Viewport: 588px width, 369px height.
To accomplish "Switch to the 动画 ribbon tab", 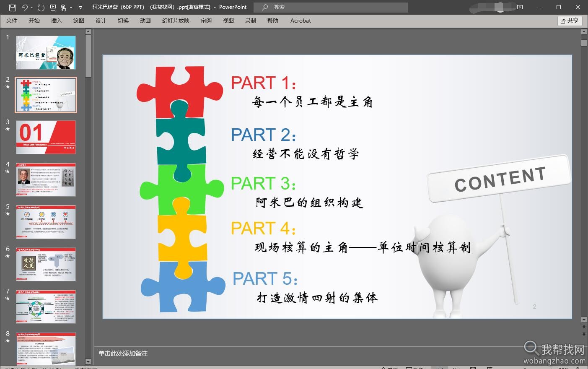I will coord(145,21).
